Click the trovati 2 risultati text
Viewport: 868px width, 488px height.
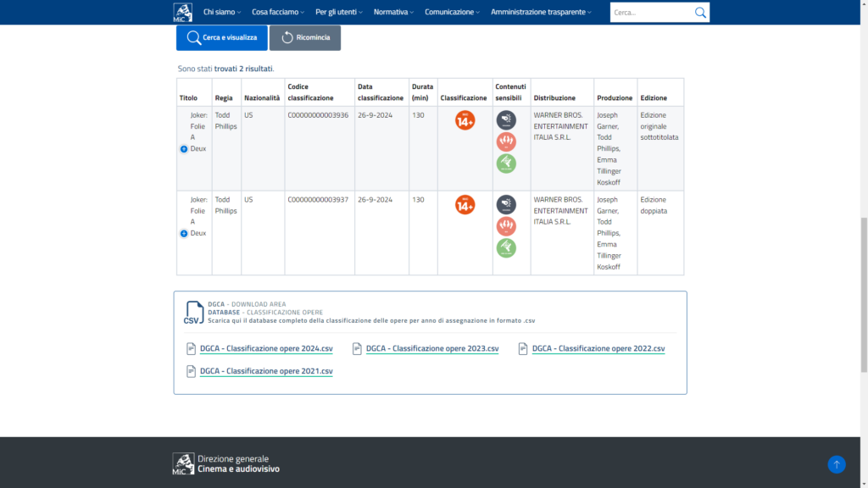243,69
